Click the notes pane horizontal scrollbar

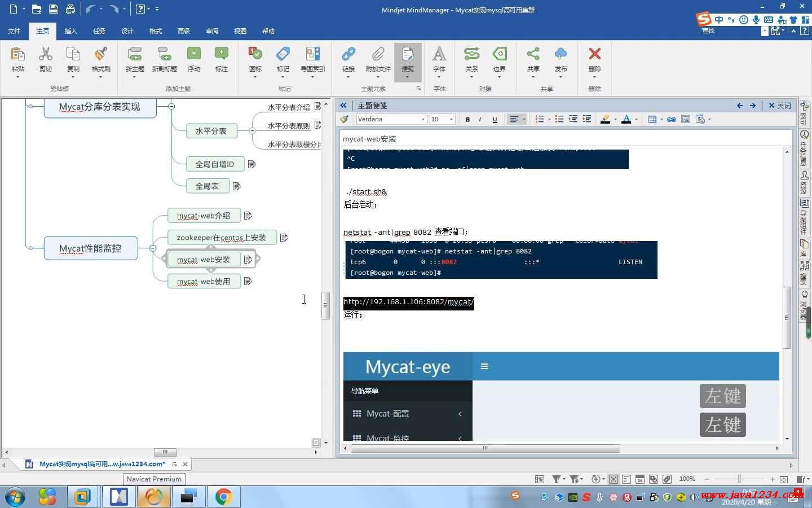point(485,448)
